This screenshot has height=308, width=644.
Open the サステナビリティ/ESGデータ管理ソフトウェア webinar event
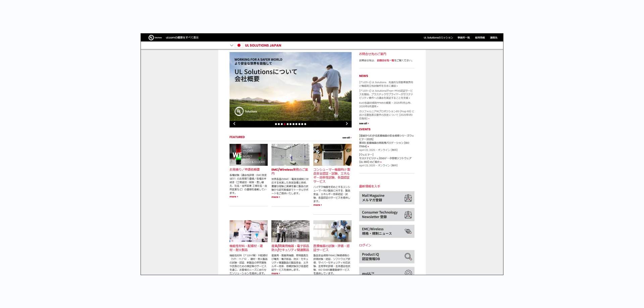385,160
